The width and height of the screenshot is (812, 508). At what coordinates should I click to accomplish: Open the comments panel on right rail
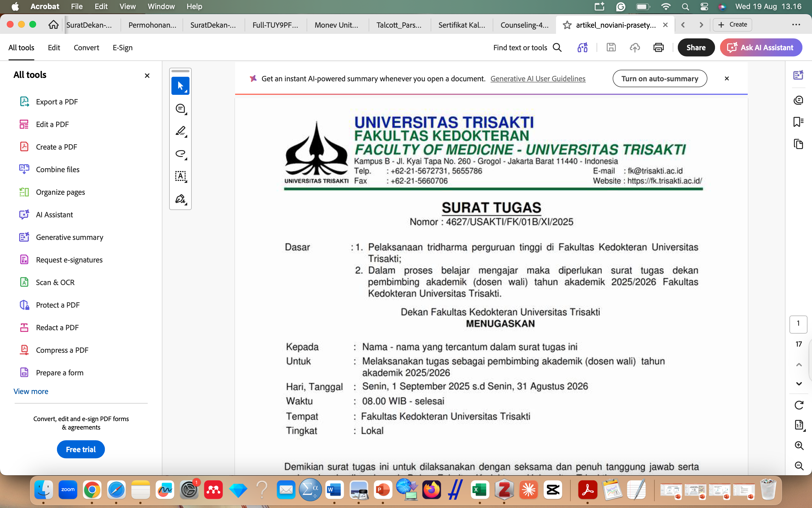(x=798, y=100)
